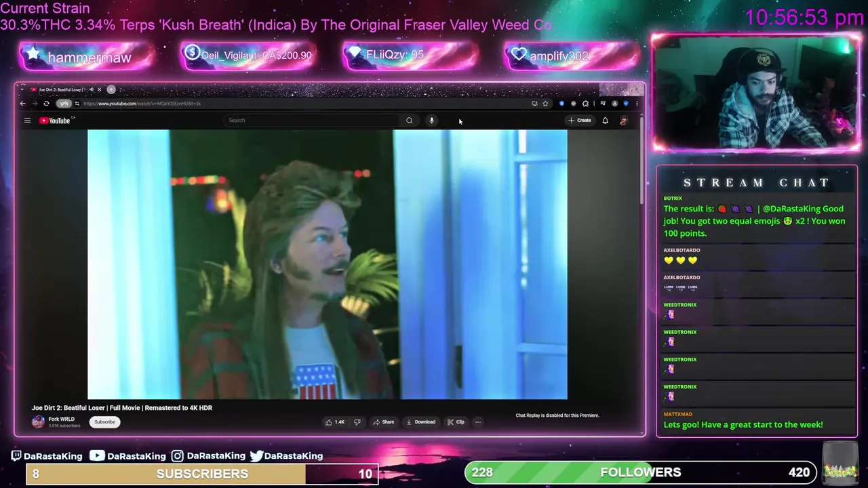Dislike the video with thumbs down

click(x=357, y=422)
